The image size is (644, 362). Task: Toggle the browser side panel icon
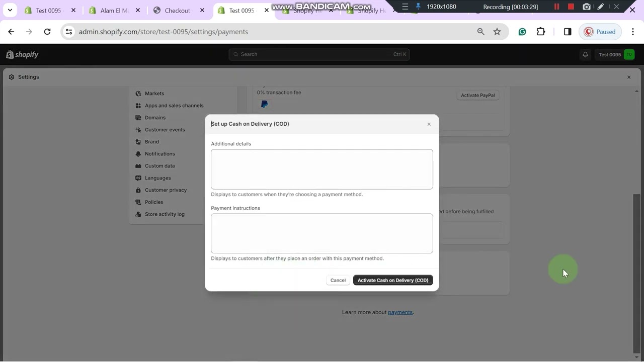click(x=568, y=32)
